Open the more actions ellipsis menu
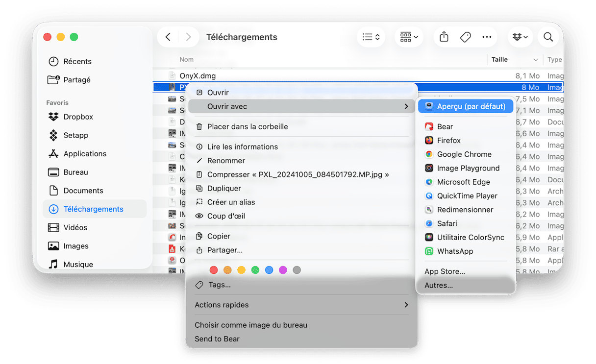The image size is (596, 364). coord(487,37)
